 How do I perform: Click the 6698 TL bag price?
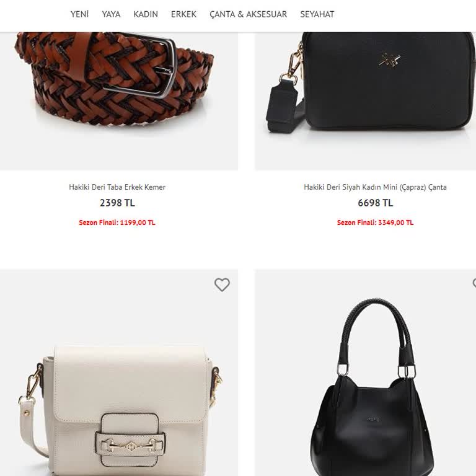(x=375, y=203)
